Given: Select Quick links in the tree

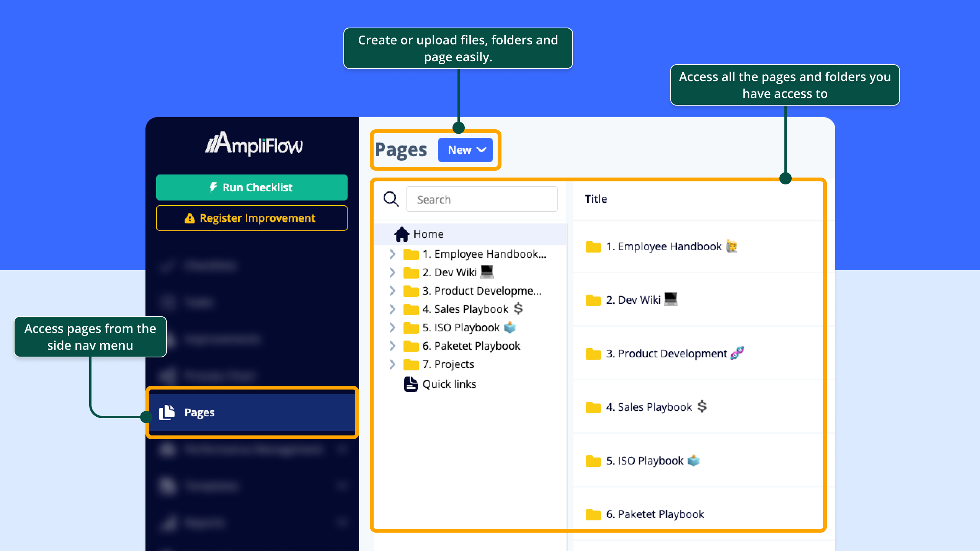Looking at the screenshot, I should [x=449, y=384].
